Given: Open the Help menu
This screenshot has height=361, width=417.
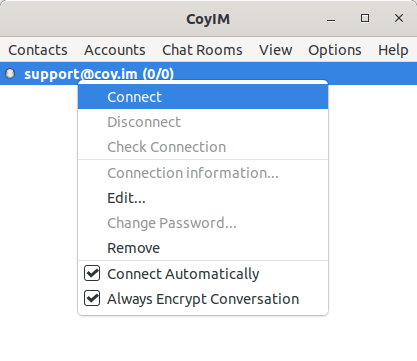Looking at the screenshot, I should (393, 50).
